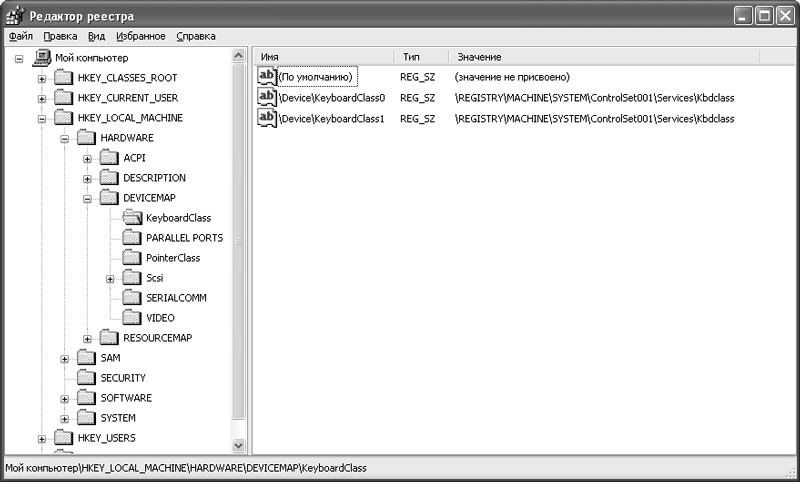The image size is (800, 482).
Task: Select the SECURITY key label
Action: [123, 378]
